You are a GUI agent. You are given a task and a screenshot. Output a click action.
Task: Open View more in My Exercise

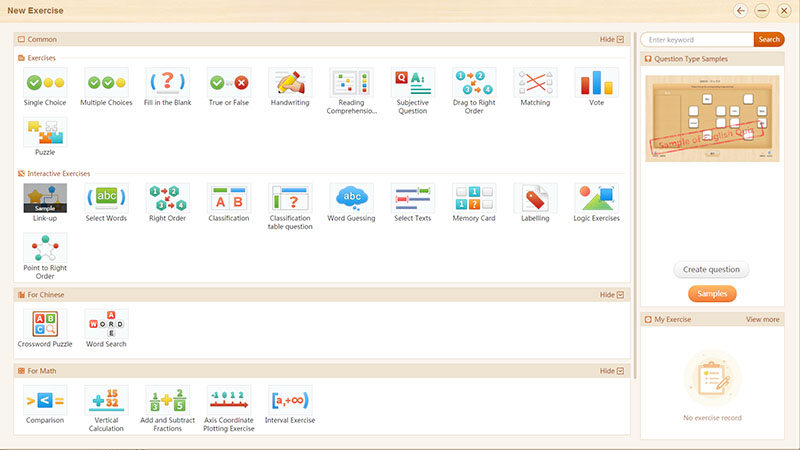(x=762, y=319)
